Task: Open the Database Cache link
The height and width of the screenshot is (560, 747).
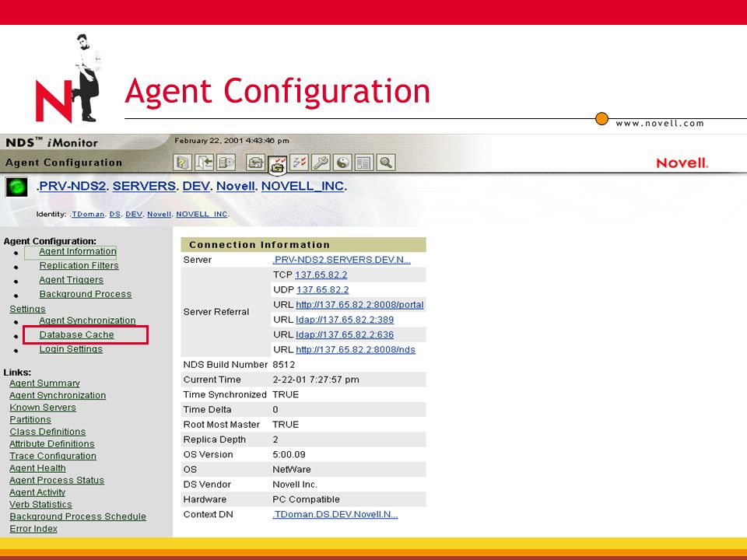Action: [x=77, y=334]
